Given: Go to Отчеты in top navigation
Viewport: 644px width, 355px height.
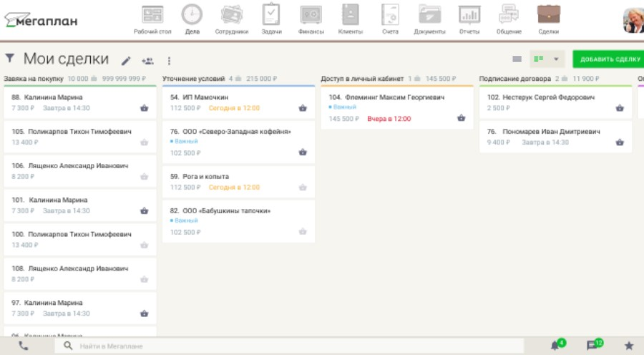Looking at the screenshot, I should click(469, 16).
